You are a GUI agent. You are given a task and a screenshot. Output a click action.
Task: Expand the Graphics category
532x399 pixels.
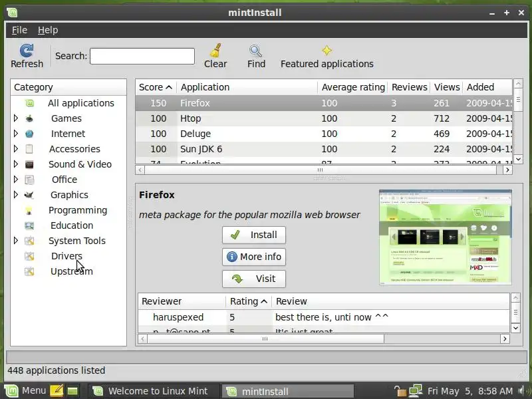pyautogui.click(x=15, y=194)
